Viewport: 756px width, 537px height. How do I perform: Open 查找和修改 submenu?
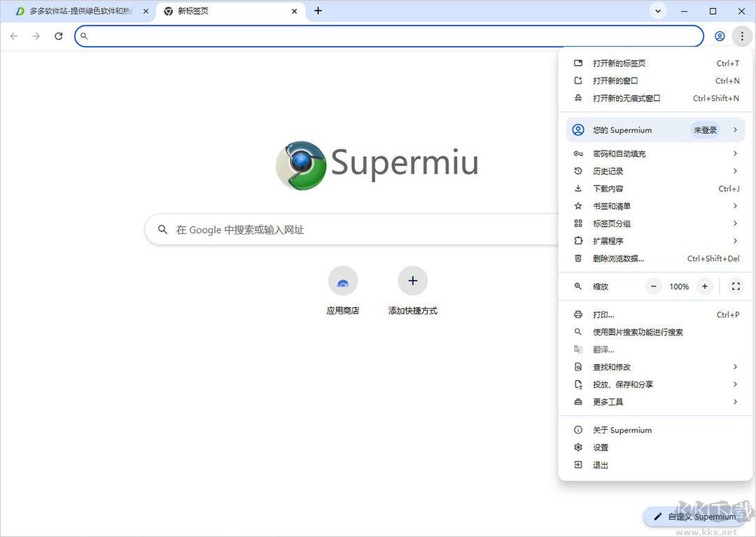(656, 367)
